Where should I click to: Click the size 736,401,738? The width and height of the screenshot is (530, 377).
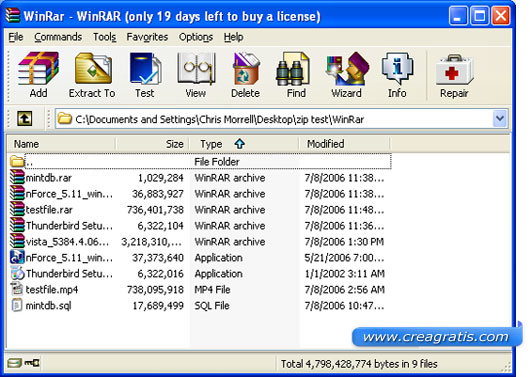(155, 210)
